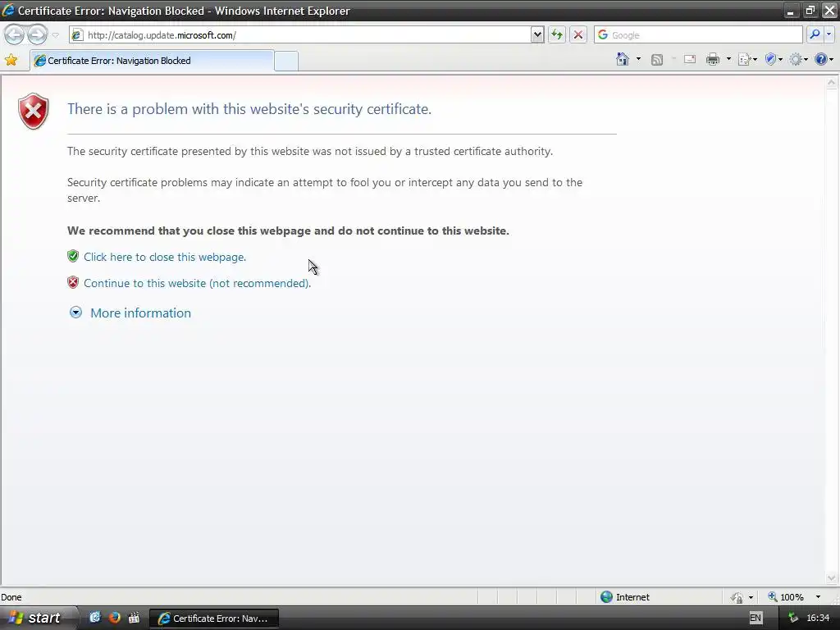Screen dimensions: 840x630
Task: Click inside the Google search box
Action: click(699, 35)
